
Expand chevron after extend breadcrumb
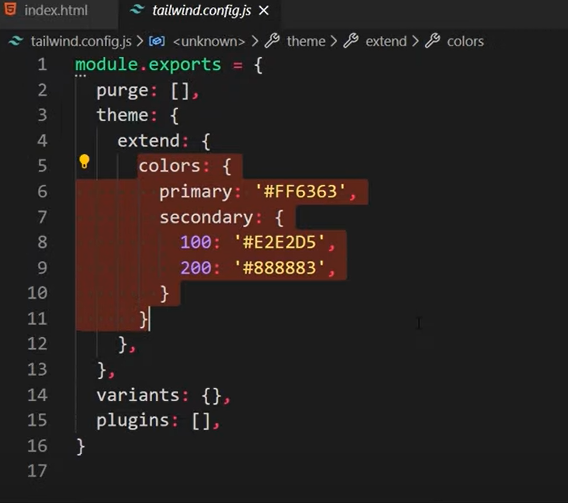tap(415, 41)
